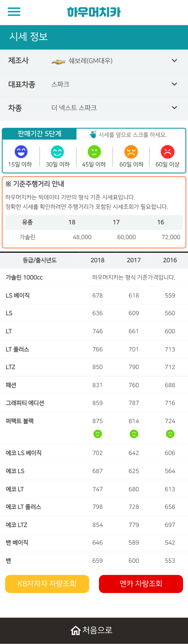Select the 판매기간 5단계 tab
188x644 pixels.
tap(39, 134)
